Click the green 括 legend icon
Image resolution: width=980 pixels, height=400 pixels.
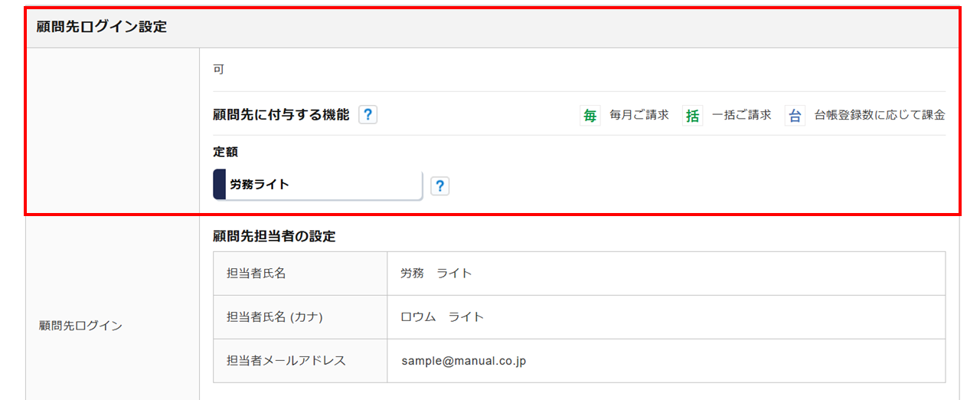[x=692, y=116]
